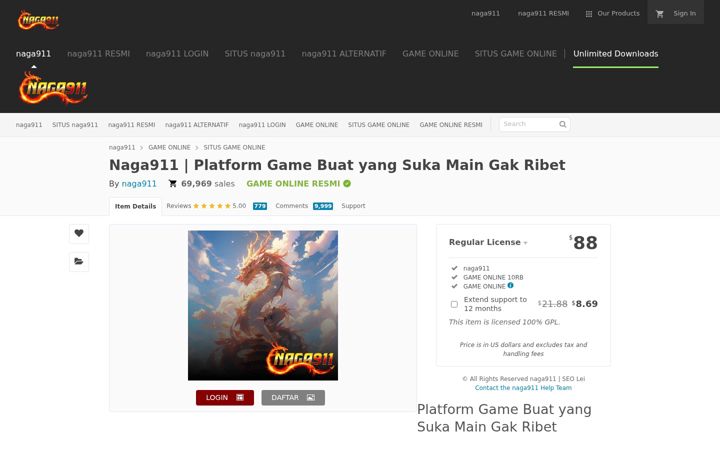Screen dimensions: 720x450
Task: Select SITUS naga911 in main navigation
Action: (255, 54)
